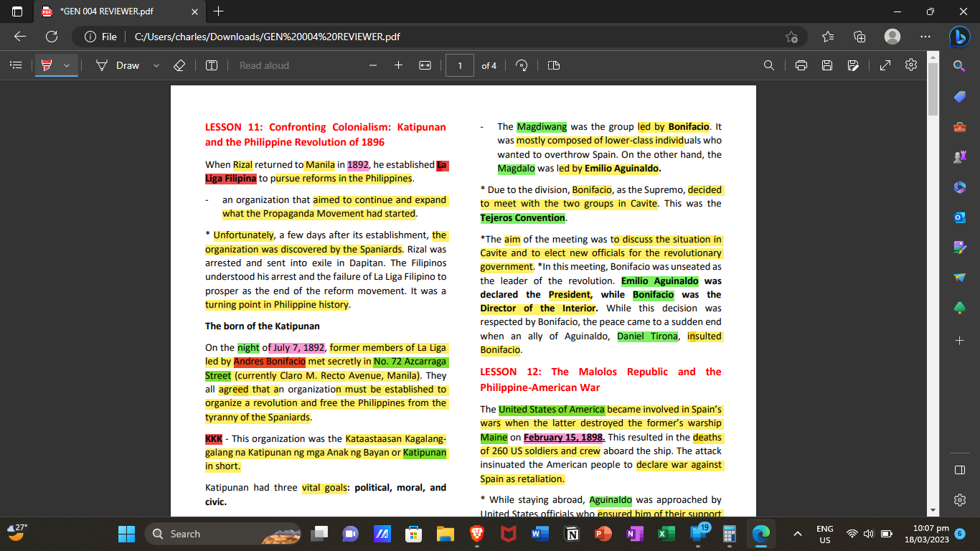Switch to Page view layout
This screenshot has width=980, height=551.
(x=554, y=65)
